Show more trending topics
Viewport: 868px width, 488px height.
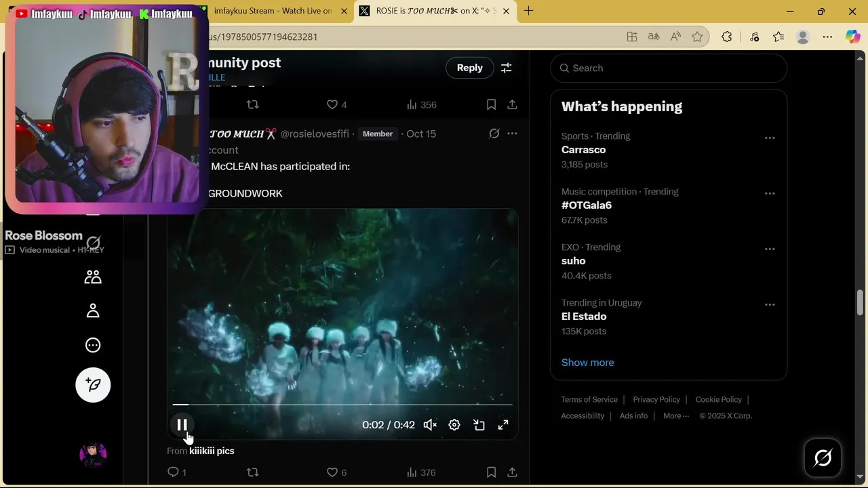pyautogui.click(x=587, y=363)
